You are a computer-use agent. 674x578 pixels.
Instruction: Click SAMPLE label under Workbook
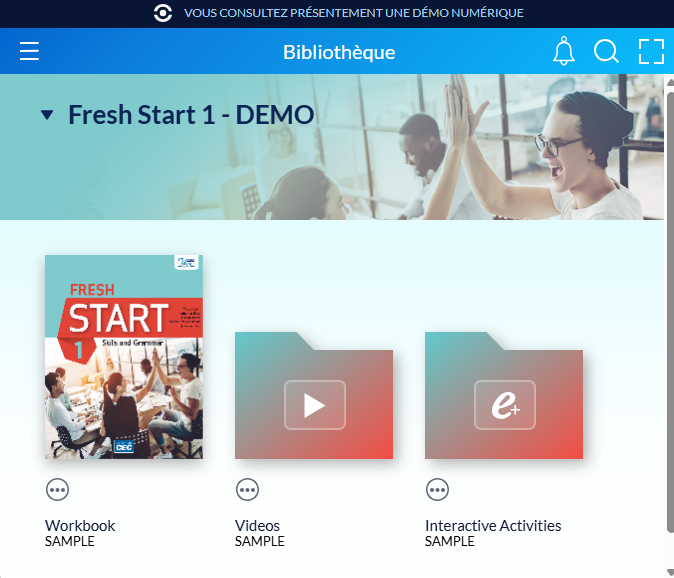point(70,541)
